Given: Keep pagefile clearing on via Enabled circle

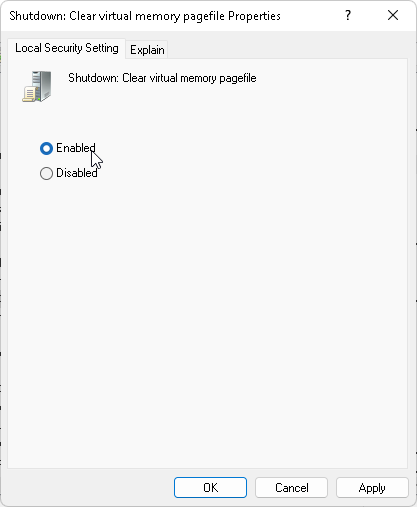Looking at the screenshot, I should click(x=46, y=148).
